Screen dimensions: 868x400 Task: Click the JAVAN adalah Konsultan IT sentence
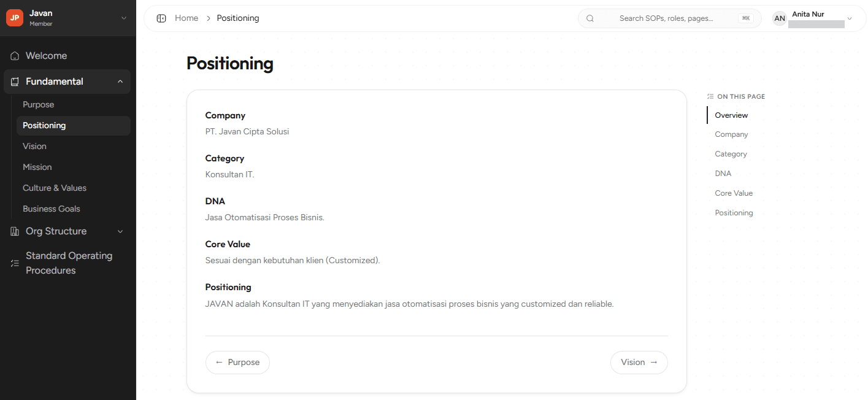(409, 304)
